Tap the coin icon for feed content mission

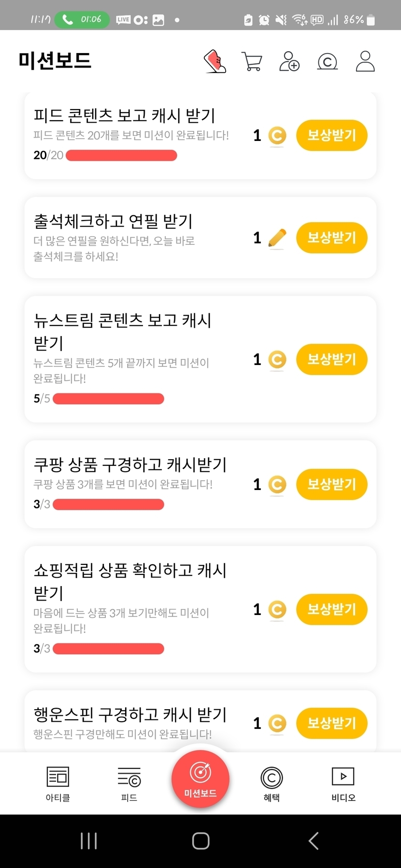click(277, 136)
